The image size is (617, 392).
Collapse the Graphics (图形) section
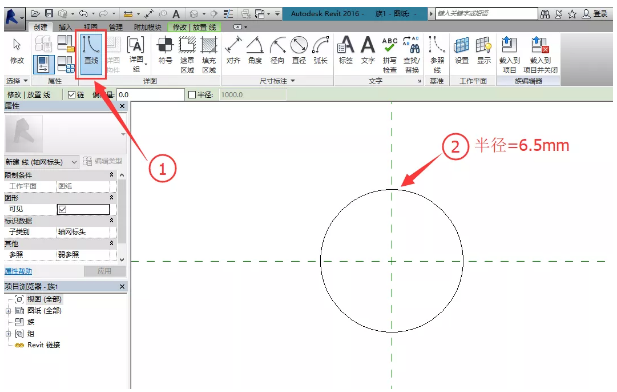pyautogui.click(x=111, y=198)
